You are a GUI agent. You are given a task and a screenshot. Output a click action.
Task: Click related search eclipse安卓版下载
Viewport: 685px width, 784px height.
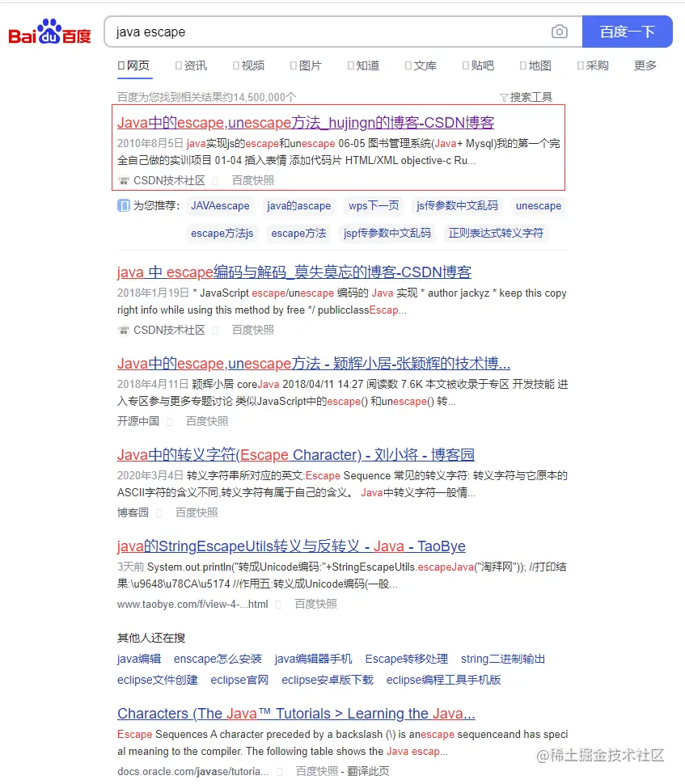(x=328, y=680)
